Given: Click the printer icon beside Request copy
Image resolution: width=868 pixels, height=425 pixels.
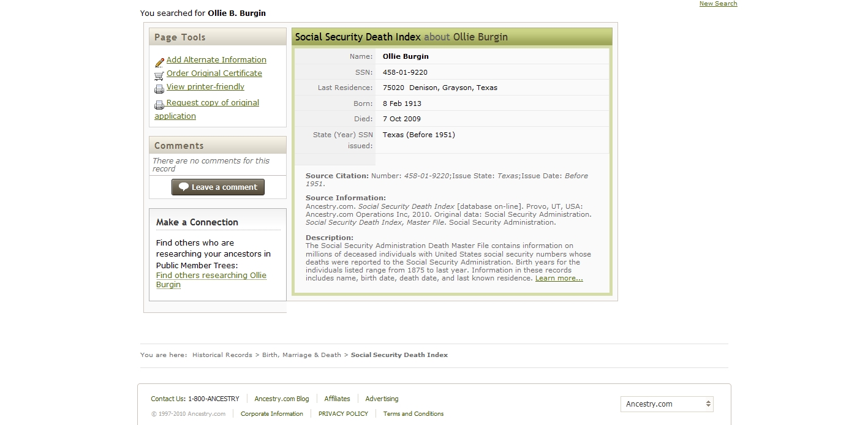Looking at the screenshot, I should click(159, 105).
